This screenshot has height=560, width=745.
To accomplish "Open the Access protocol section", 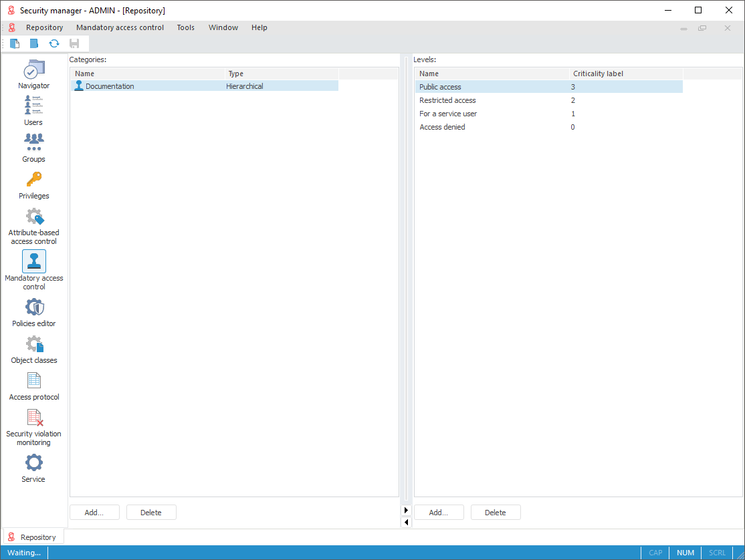I will point(33,386).
